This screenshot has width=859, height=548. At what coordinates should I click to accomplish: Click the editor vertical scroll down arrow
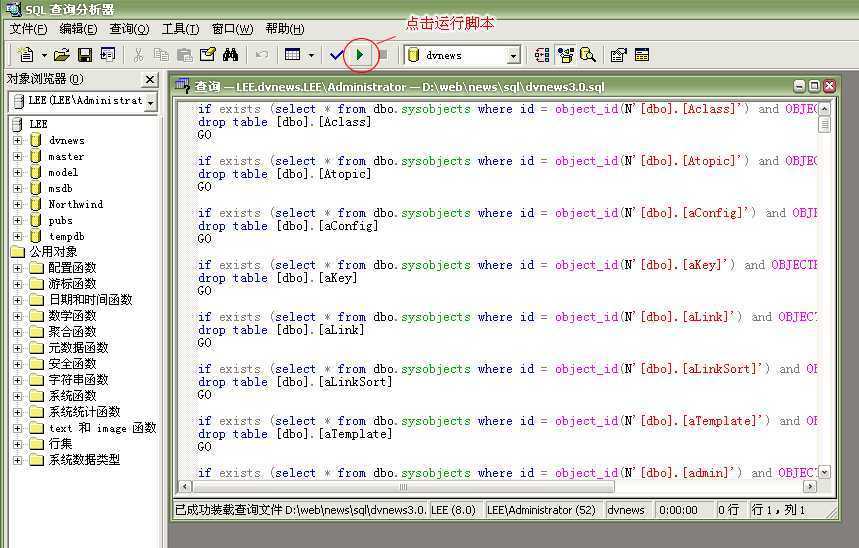(824, 472)
